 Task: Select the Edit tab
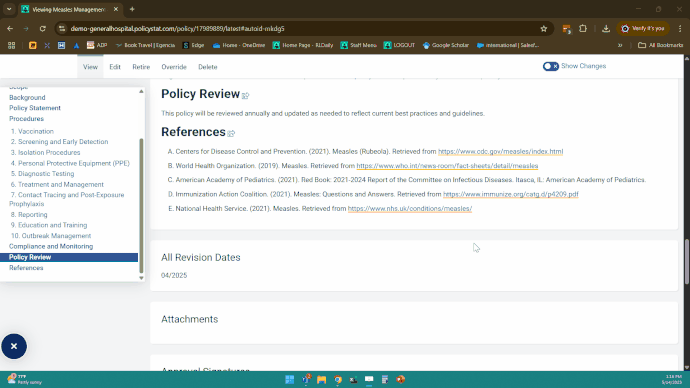coord(115,67)
